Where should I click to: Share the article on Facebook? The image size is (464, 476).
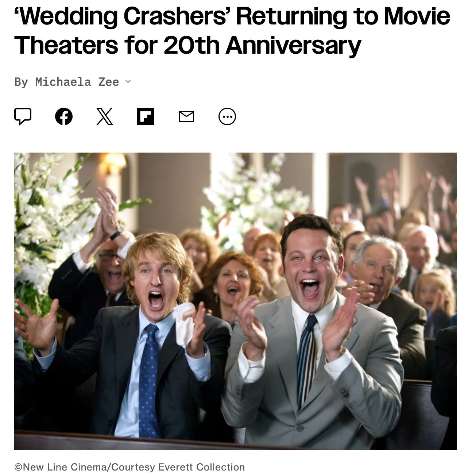[x=64, y=117]
